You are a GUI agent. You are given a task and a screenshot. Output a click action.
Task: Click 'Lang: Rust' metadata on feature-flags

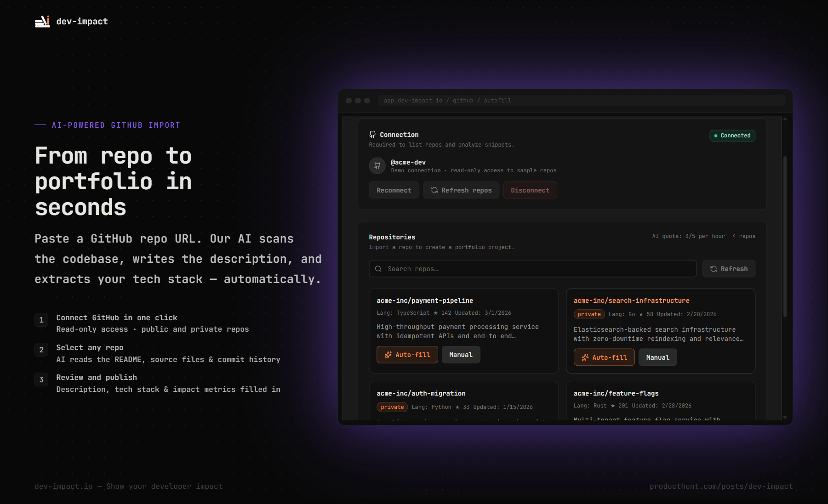pyautogui.click(x=590, y=406)
